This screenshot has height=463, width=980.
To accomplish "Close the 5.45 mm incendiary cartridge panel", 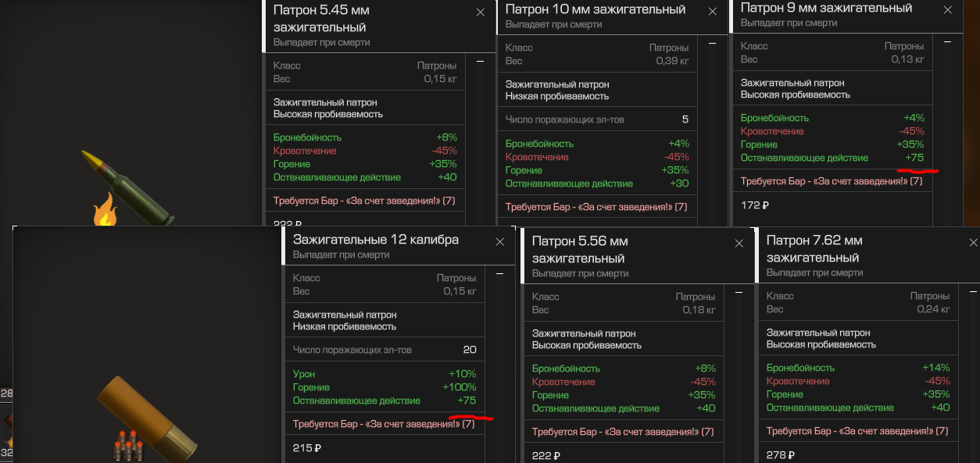I will tap(481, 12).
